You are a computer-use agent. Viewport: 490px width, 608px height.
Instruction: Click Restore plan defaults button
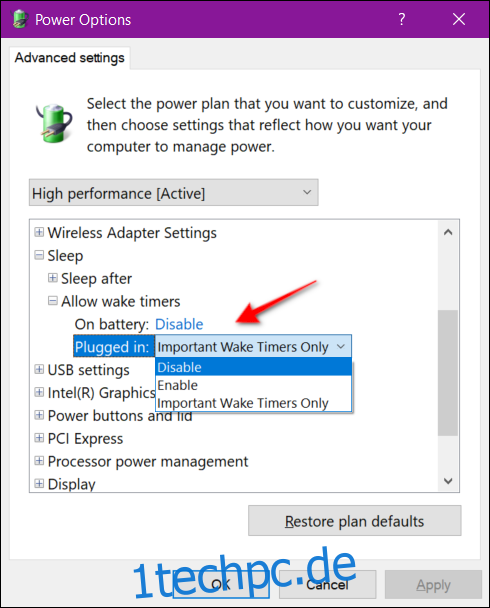(355, 521)
